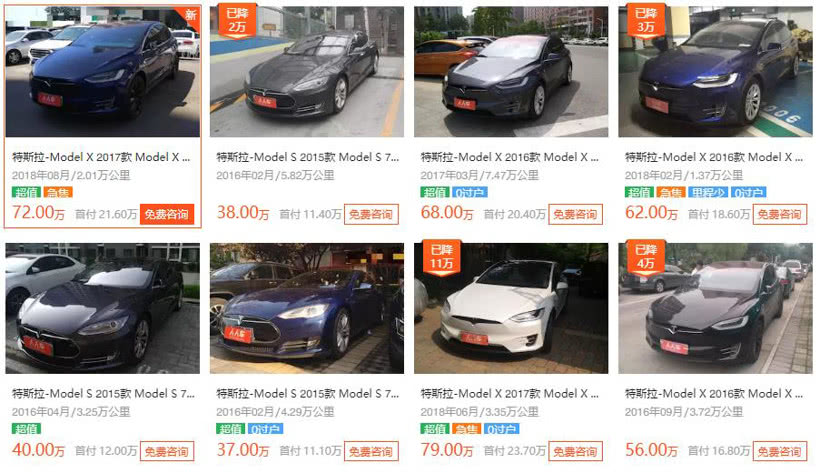Click the '已降11万' badge on white Model X

[x=441, y=258]
